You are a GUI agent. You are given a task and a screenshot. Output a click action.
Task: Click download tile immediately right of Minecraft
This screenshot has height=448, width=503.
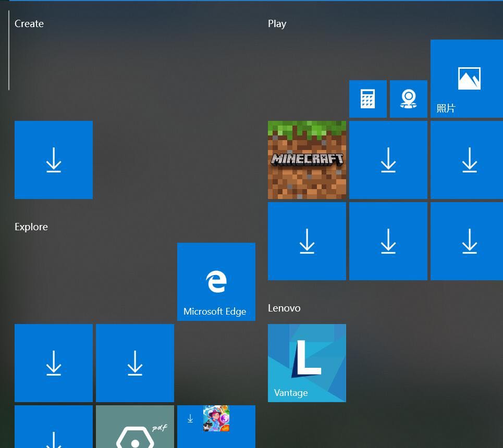388,160
